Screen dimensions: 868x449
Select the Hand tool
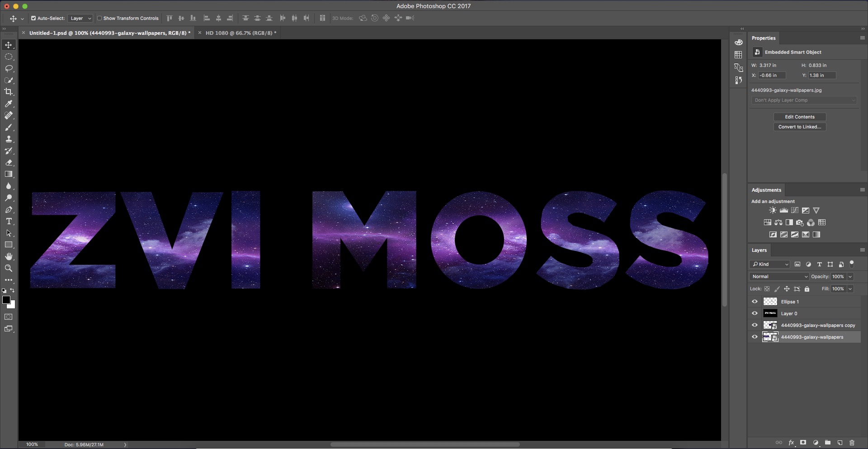[9, 256]
